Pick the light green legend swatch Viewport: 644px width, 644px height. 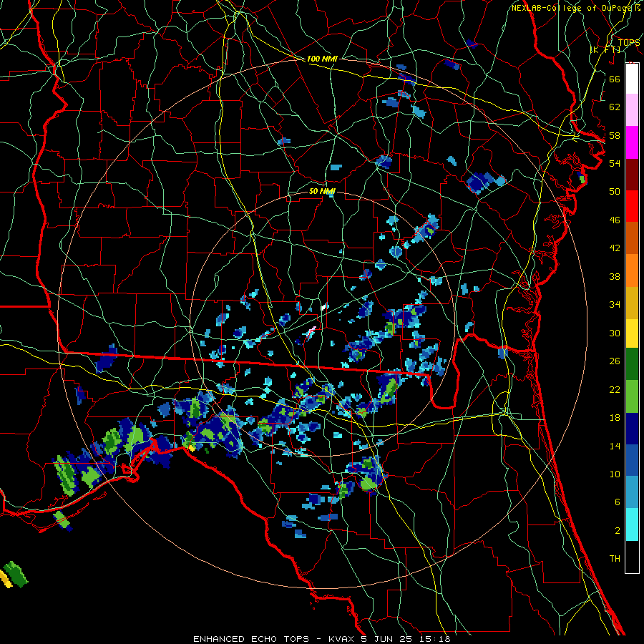(632, 396)
